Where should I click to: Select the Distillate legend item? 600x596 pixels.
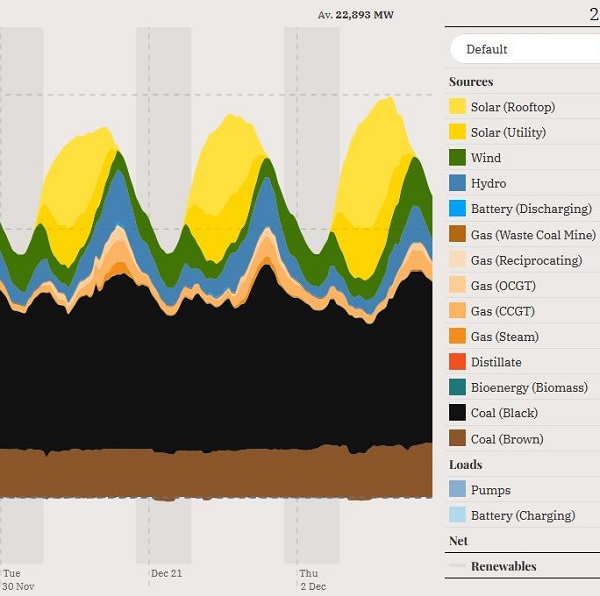[495, 362]
